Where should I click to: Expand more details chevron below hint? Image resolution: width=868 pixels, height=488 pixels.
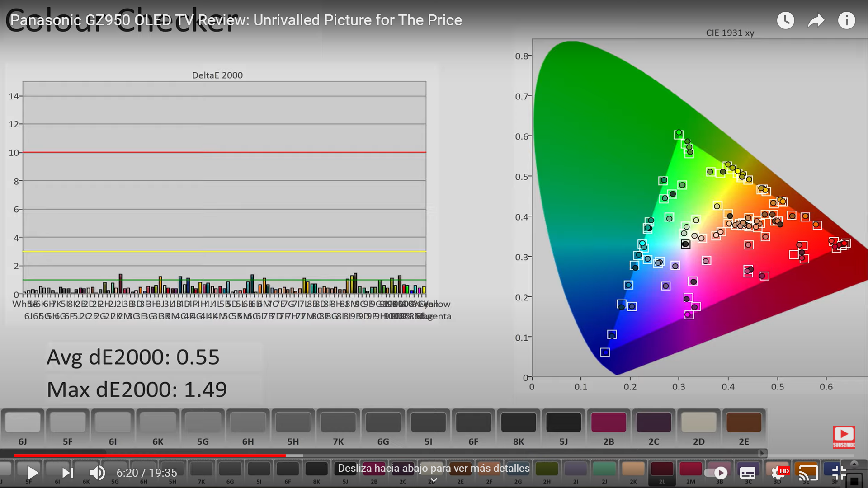[x=434, y=480]
